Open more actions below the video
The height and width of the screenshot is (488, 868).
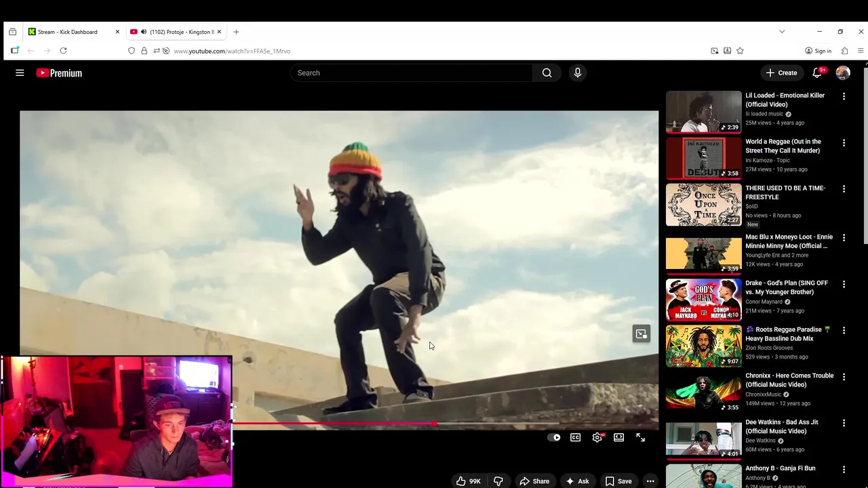click(650, 481)
